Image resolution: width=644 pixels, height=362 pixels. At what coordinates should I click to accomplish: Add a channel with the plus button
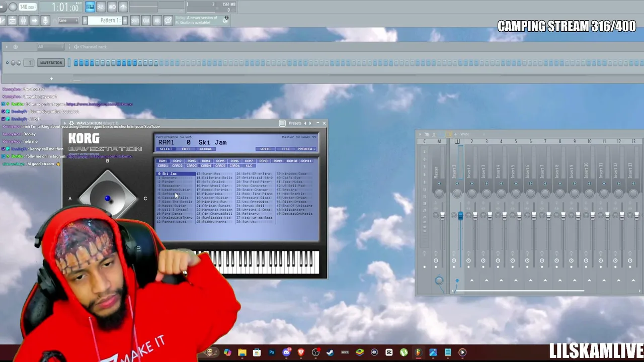(51, 79)
